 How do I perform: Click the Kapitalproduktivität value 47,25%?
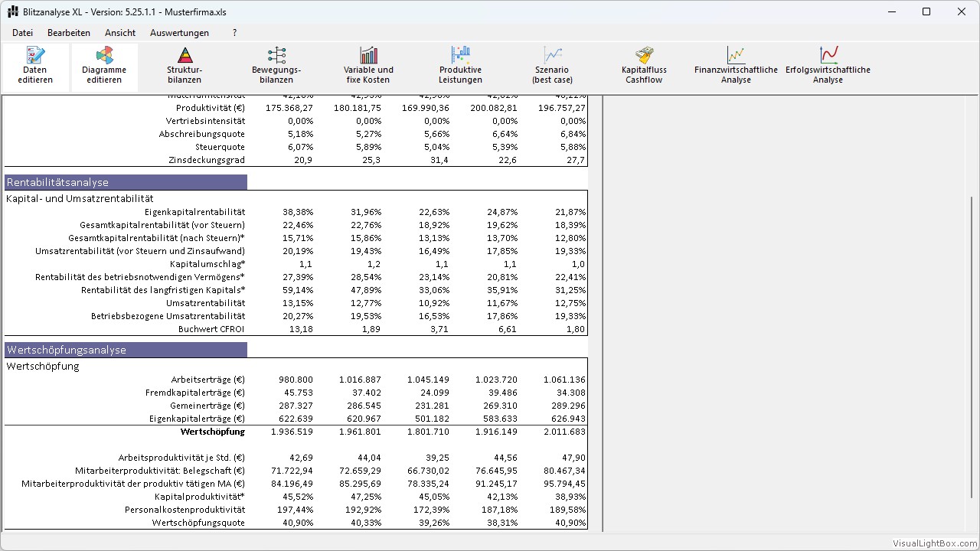(x=366, y=497)
